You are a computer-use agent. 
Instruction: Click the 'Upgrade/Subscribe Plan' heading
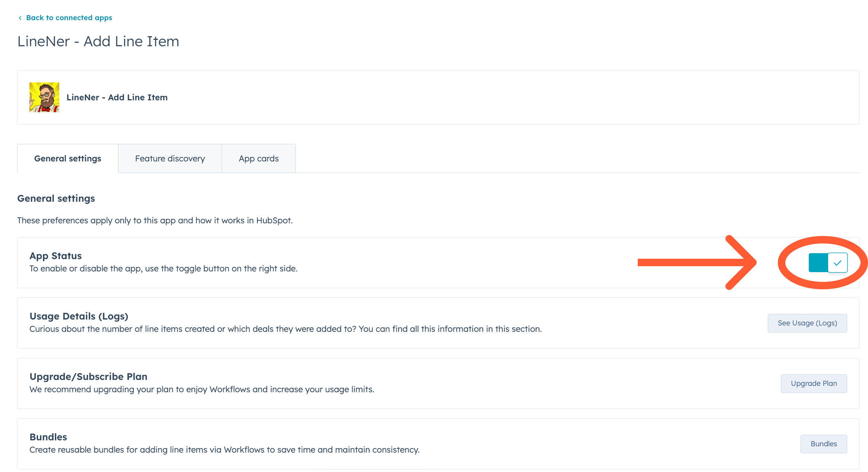tap(89, 377)
